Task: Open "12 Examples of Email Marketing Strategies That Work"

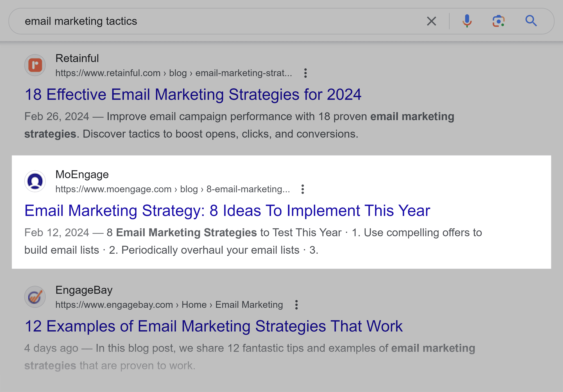Action: (213, 326)
